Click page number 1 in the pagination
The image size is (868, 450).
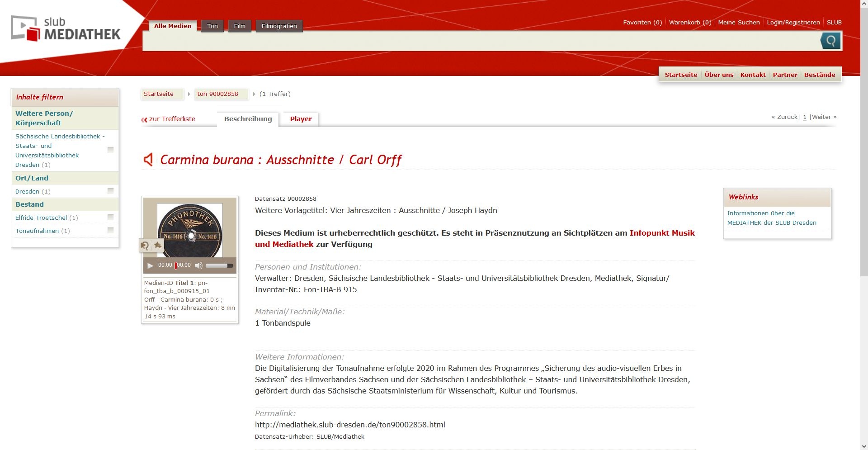(805, 117)
